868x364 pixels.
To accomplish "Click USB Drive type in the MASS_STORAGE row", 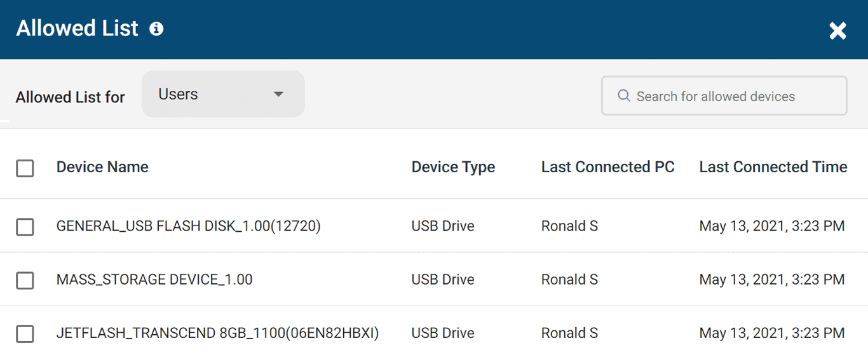I will tap(443, 280).
